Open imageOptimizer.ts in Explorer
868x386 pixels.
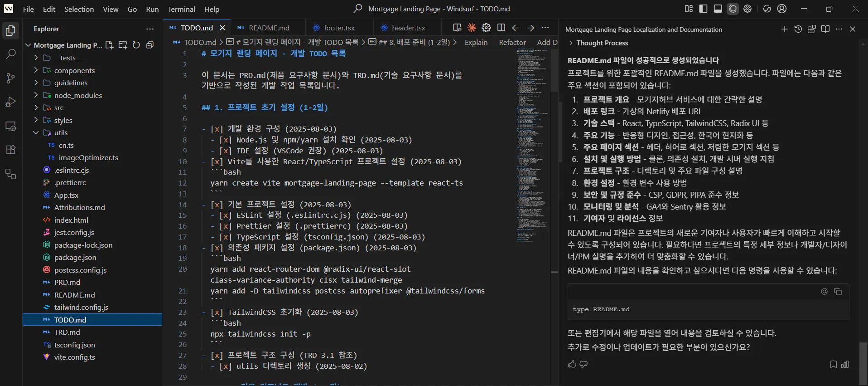[88, 157]
